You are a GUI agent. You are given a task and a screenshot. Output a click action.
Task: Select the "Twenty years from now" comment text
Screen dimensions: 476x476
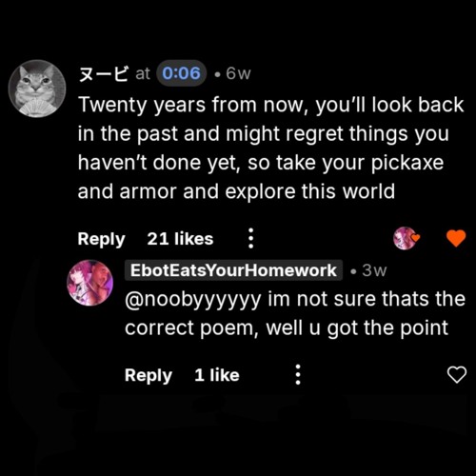[270, 149]
